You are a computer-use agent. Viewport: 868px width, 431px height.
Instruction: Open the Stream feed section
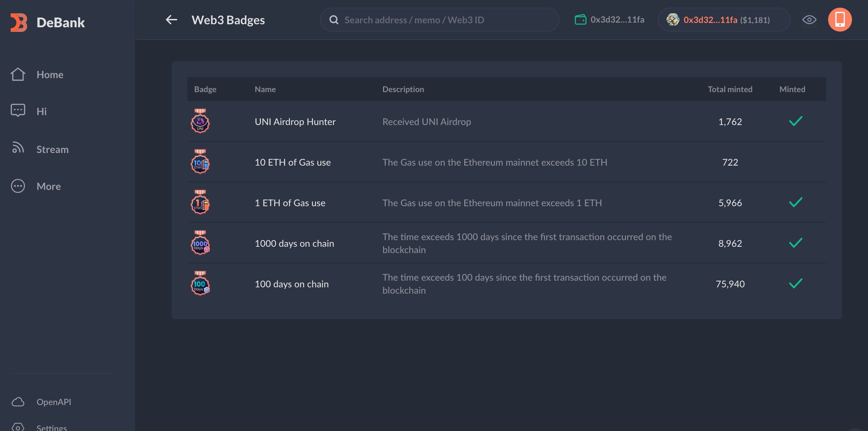click(x=53, y=149)
